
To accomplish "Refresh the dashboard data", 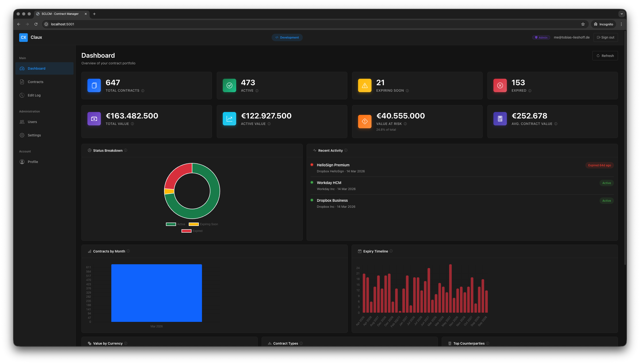I will point(605,56).
